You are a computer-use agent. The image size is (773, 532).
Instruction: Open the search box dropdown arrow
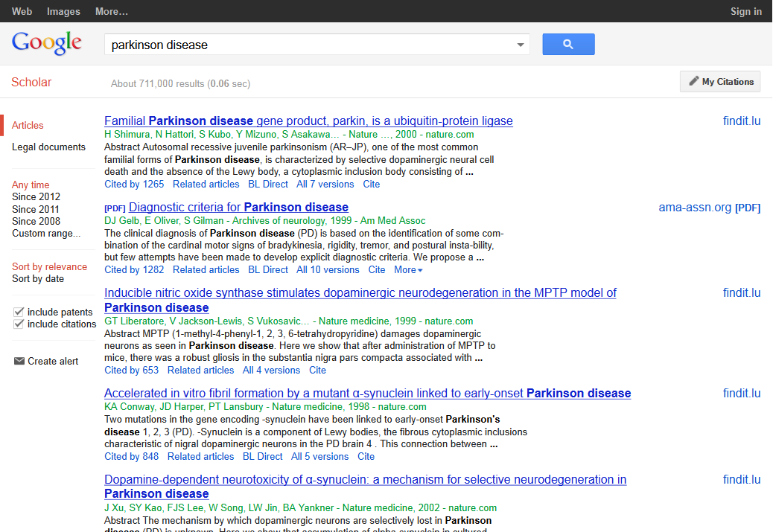tap(521, 45)
